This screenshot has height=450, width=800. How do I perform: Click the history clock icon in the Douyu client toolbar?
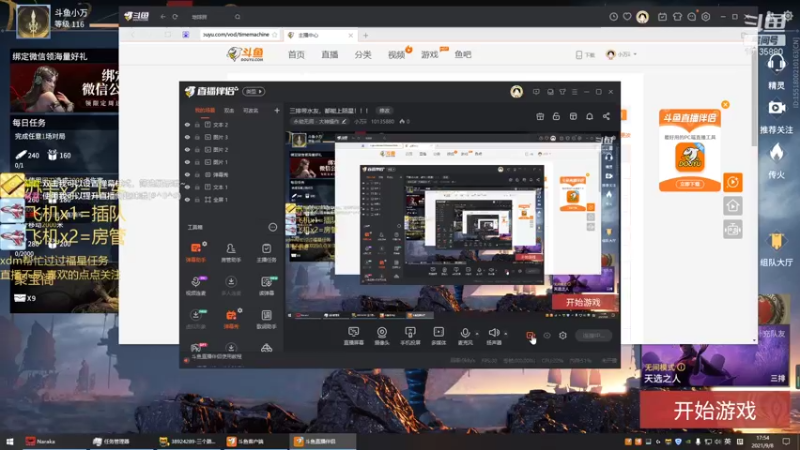(x=613, y=17)
